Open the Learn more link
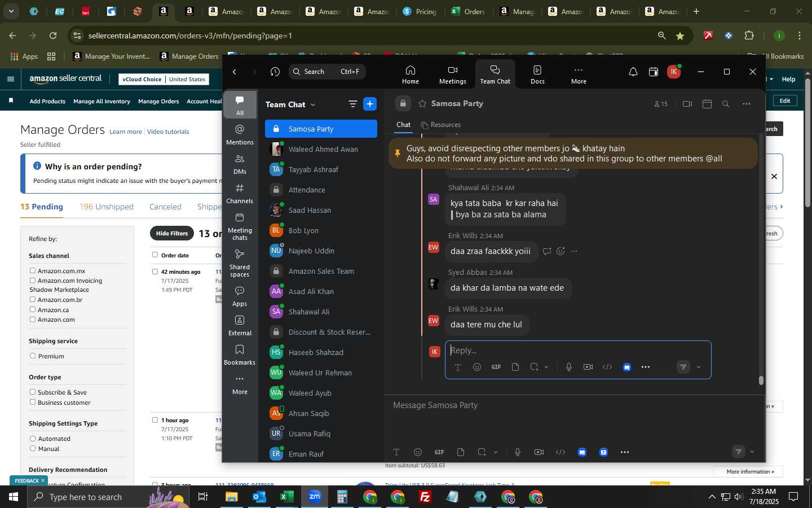This screenshot has height=508, width=812. pyautogui.click(x=126, y=132)
